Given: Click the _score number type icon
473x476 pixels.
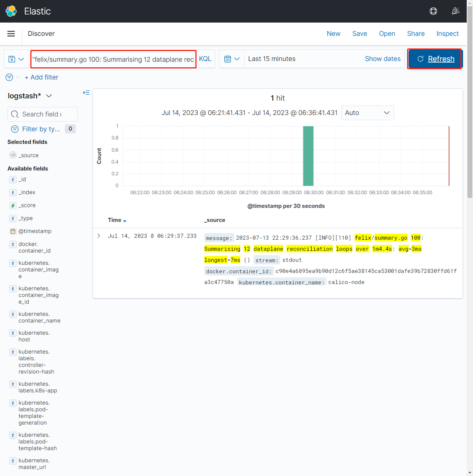Looking at the screenshot, I should [13, 205].
